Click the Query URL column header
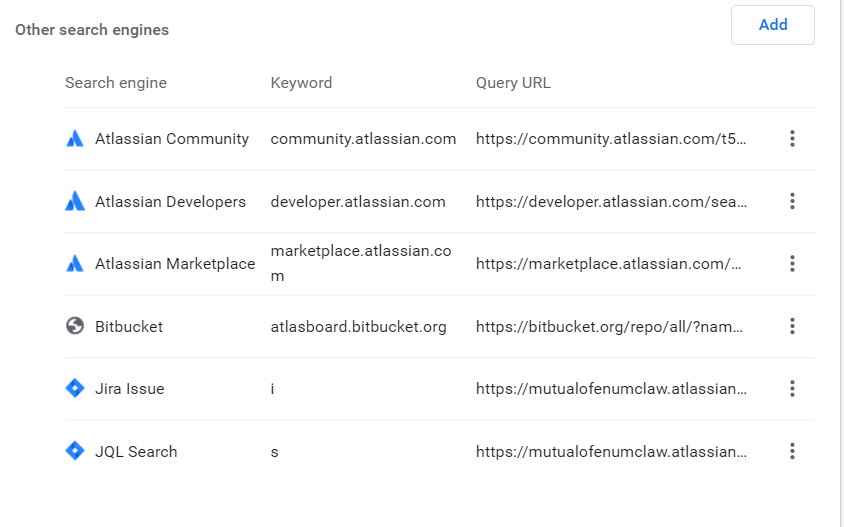This screenshot has height=527, width=844. pos(513,83)
